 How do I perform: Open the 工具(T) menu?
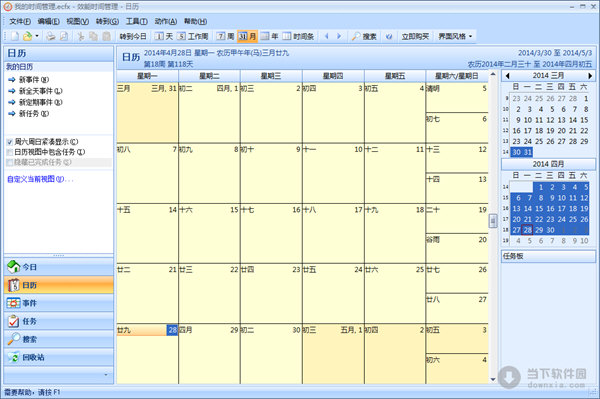point(137,21)
